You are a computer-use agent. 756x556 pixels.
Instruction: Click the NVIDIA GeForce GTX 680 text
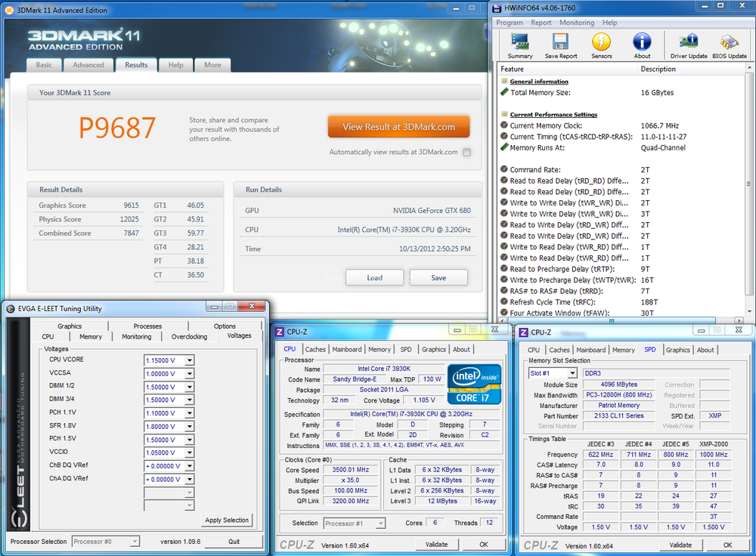[432, 211]
